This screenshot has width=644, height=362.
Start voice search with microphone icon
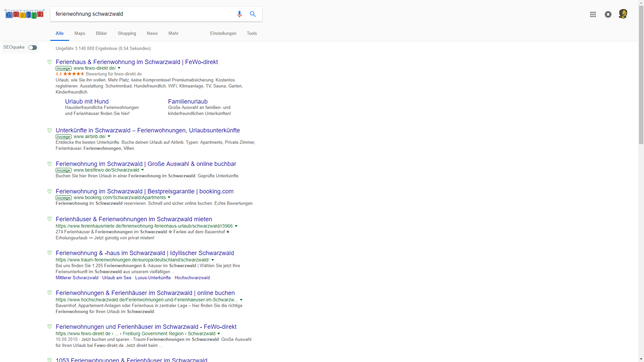(239, 14)
